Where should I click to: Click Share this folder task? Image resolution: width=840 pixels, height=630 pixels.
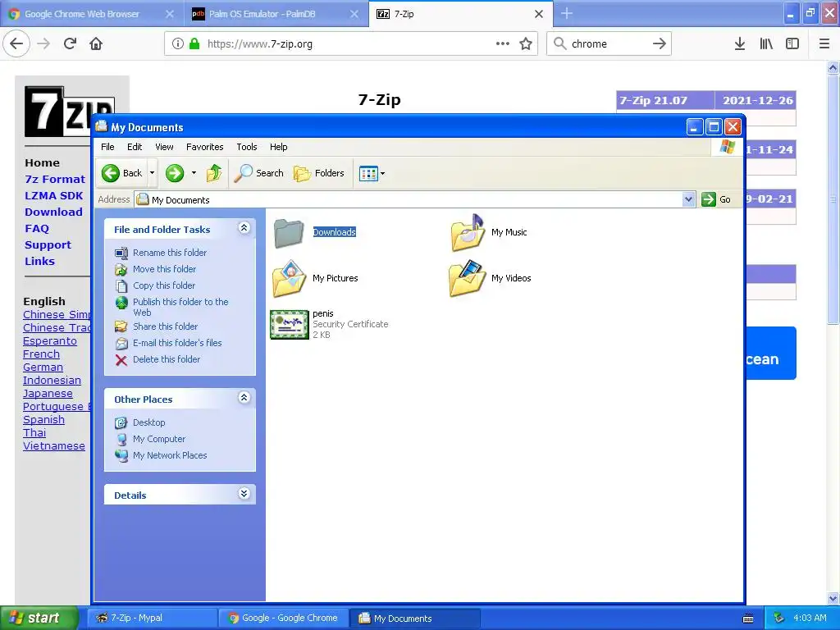tap(165, 326)
